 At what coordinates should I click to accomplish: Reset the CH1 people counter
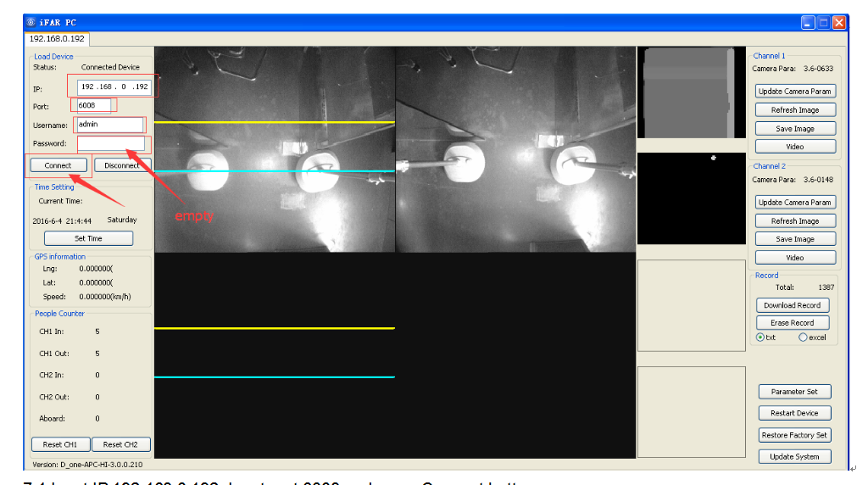pos(60,444)
